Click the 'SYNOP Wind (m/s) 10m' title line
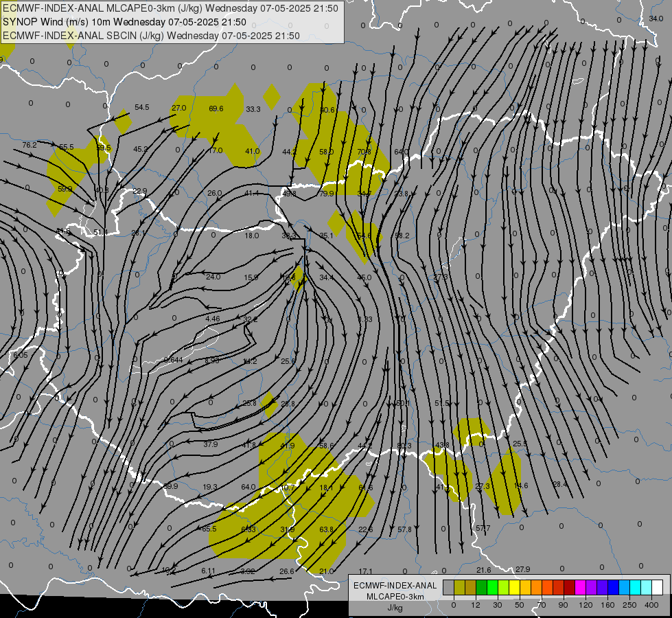The width and height of the screenshot is (672, 618). pyautogui.click(x=124, y=22)
